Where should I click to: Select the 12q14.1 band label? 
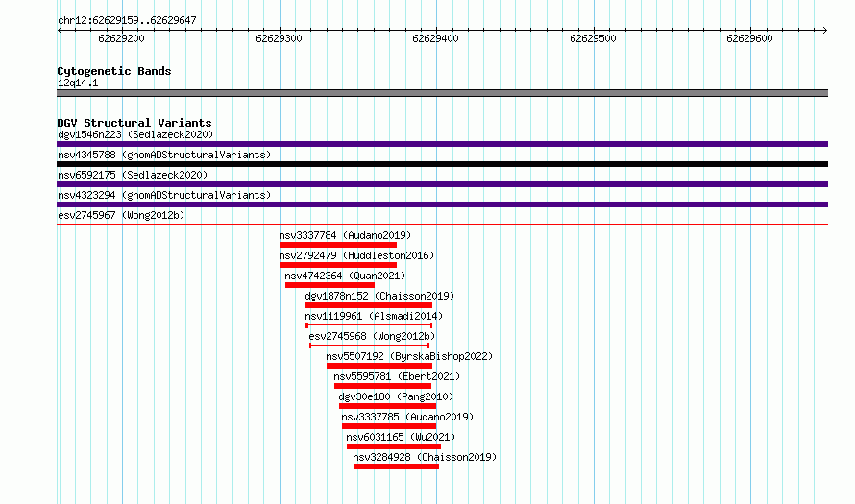tap(78, 83)
